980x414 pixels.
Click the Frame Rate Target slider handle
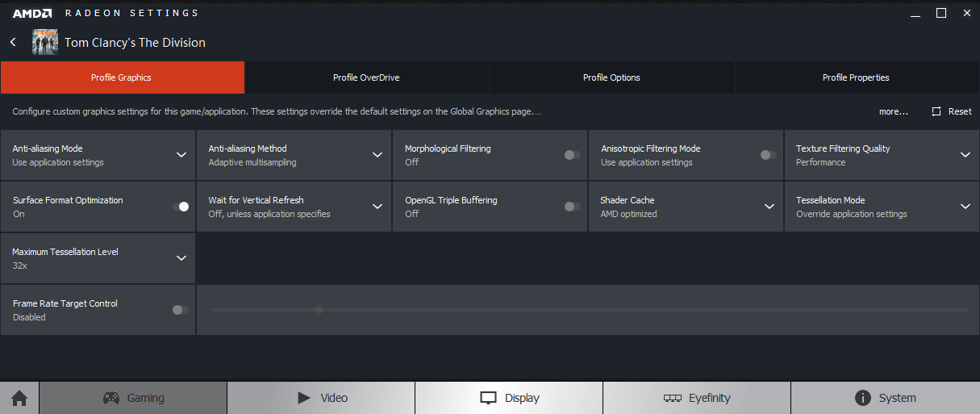pos(319,310)
